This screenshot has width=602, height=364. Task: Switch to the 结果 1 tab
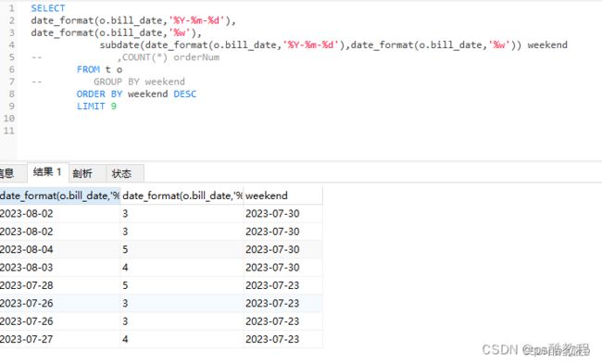(48, 172)
